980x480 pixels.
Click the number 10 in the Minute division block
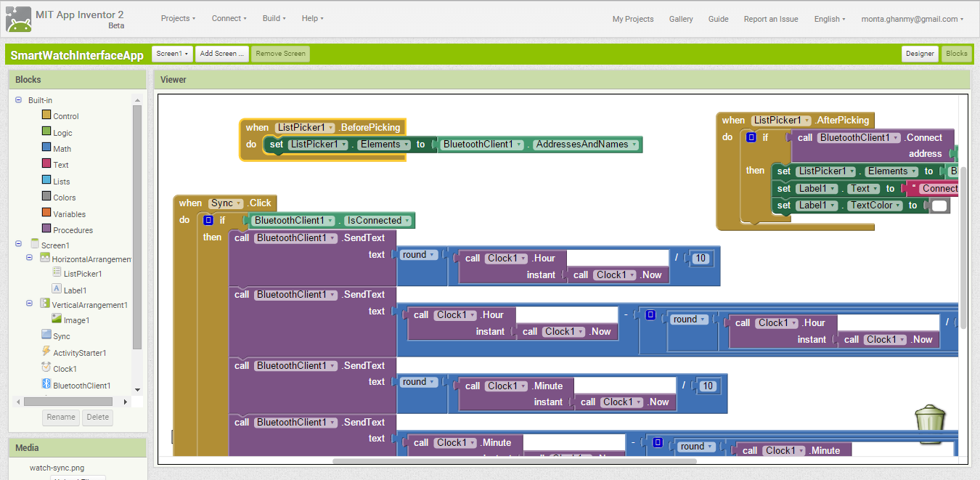(x=708, y=386)
